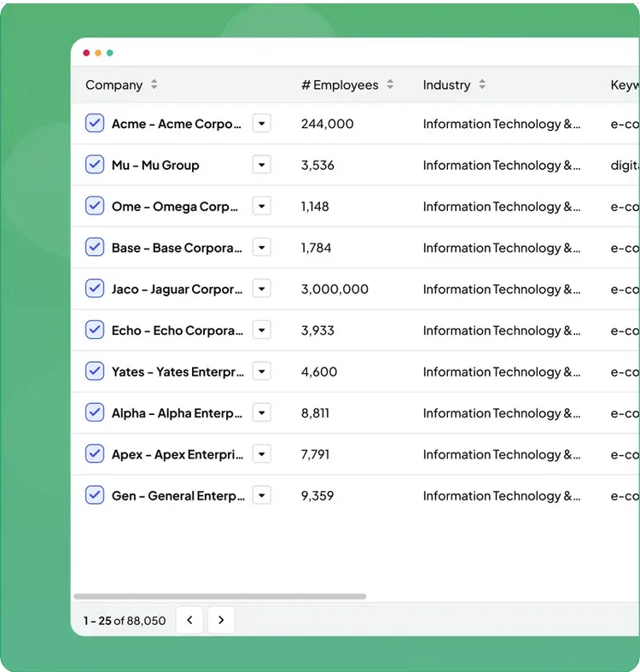Select company name Mu – Mu Group
This screenshot has height=672, width=640.
(x=155, y=165)
